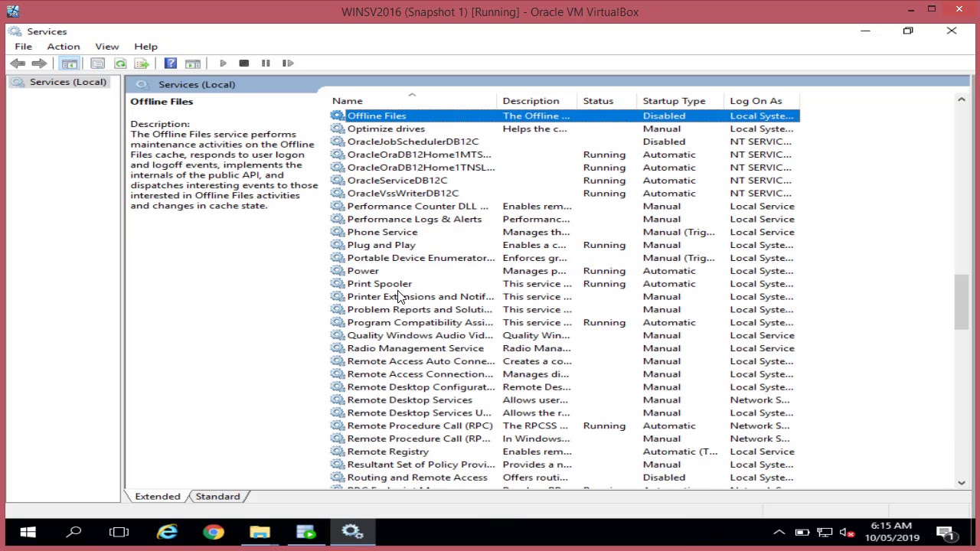
Task: Switch to the Standard tab
Action: 217,497
